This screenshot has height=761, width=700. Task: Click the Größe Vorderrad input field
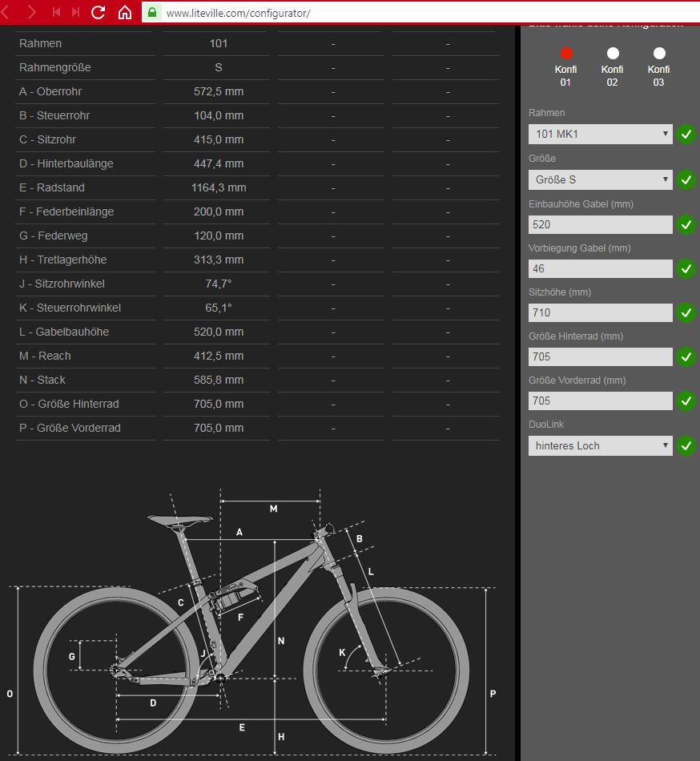coord(600,401)
